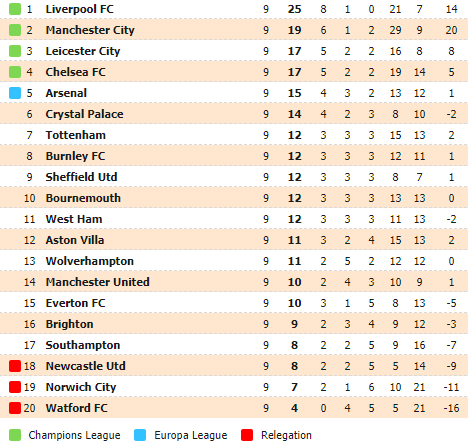468x445 pixels.
Task: Click the Brighton team name
Action: (69, 324)
